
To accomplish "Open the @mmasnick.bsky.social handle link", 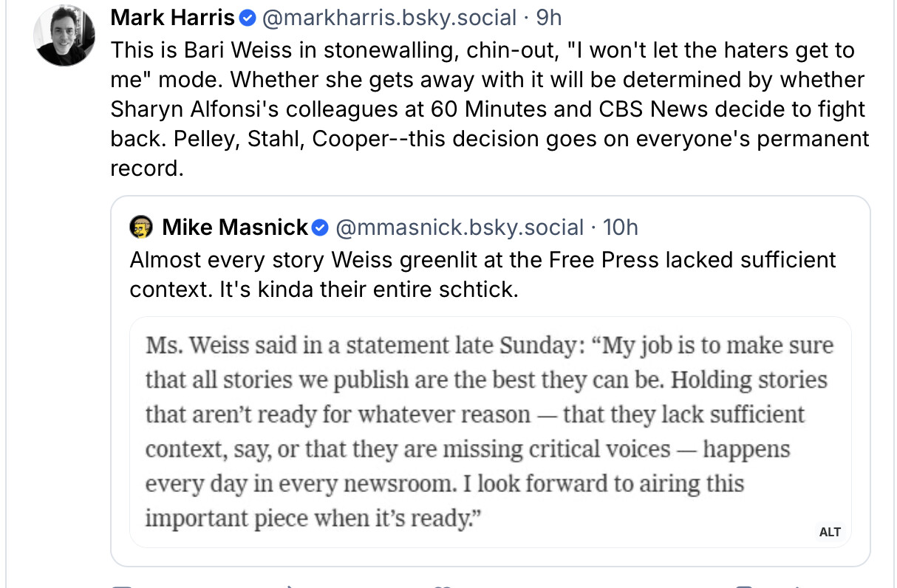I will [x=460, y=228].
